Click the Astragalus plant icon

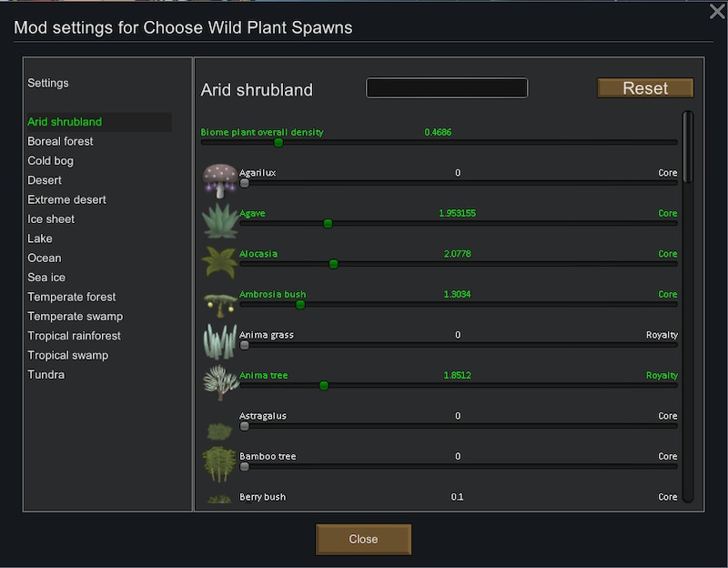point(219,431)
